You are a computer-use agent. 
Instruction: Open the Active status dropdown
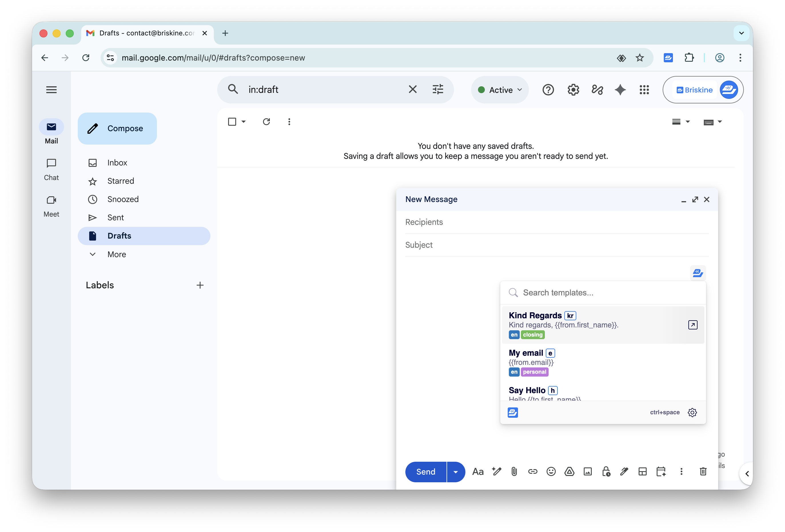pyautogui.click(x=500, y=90)
